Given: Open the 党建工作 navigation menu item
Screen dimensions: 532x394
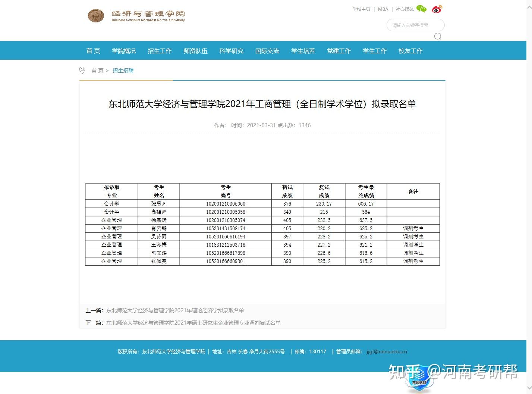Looking at the screenshot, I should pos(339,51).
